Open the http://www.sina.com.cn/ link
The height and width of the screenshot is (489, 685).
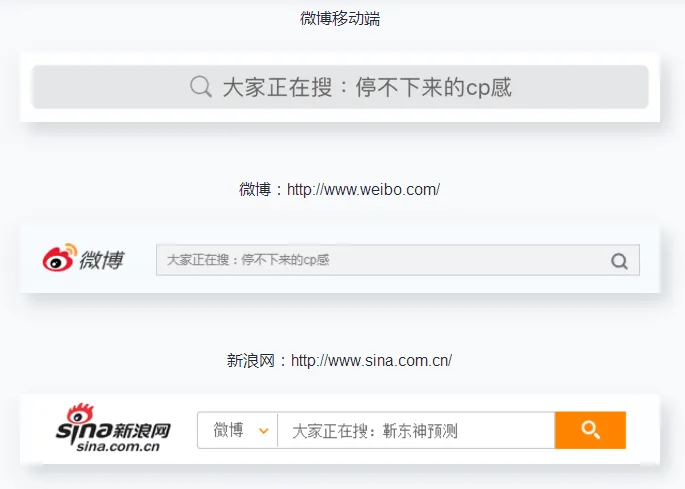coord(371,360)
